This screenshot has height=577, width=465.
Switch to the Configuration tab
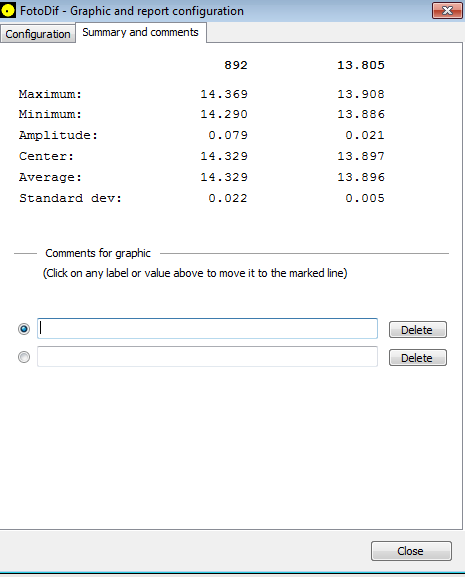[38, 34]
